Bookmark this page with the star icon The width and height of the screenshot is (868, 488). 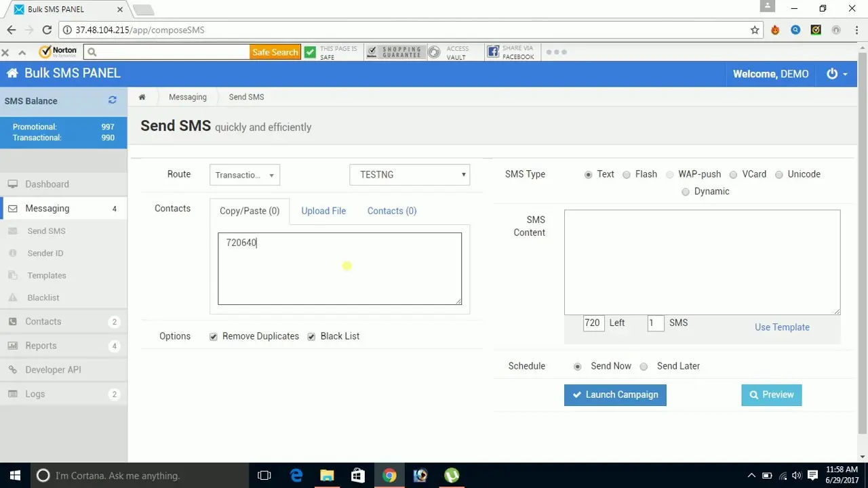pos(755,30)
